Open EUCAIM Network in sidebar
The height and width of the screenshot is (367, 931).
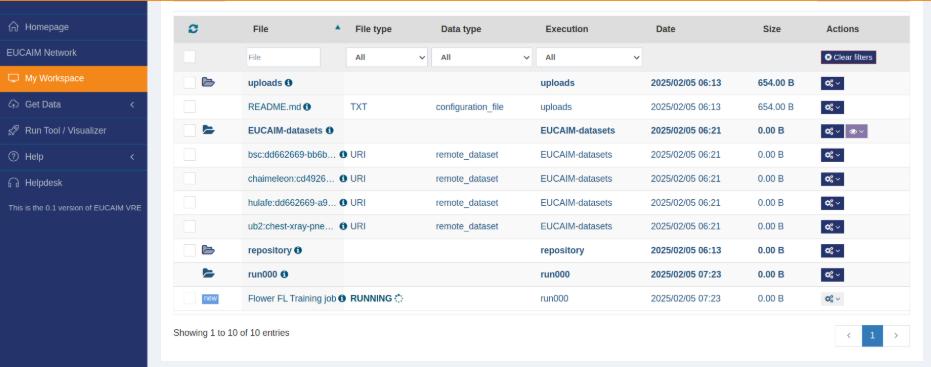[x=74, y=53]
